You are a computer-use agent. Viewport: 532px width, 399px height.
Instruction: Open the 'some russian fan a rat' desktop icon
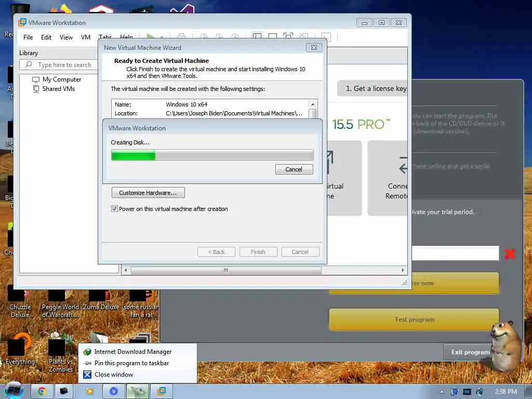coord(141,302)
